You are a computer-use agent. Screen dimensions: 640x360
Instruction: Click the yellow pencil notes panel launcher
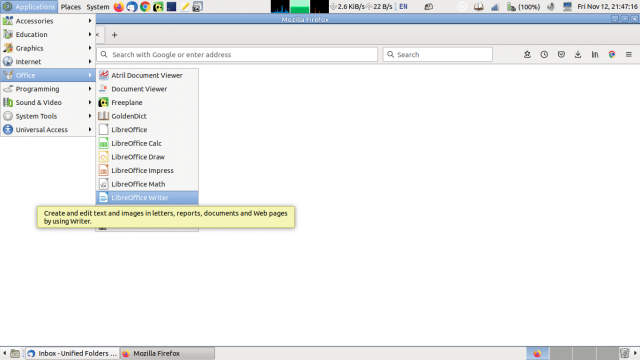[184, 7]
